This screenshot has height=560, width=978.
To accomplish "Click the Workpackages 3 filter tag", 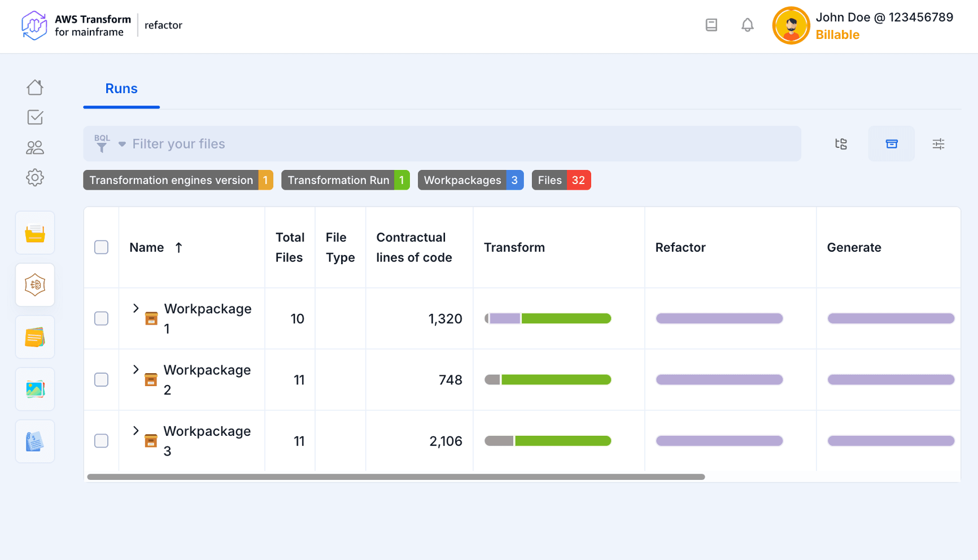I will [470, 180].
